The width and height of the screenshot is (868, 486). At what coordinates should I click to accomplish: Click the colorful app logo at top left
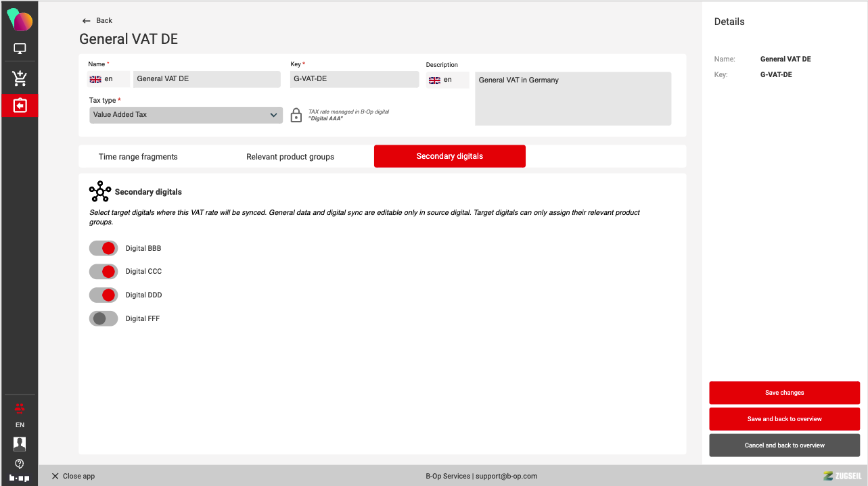[20, 20]
